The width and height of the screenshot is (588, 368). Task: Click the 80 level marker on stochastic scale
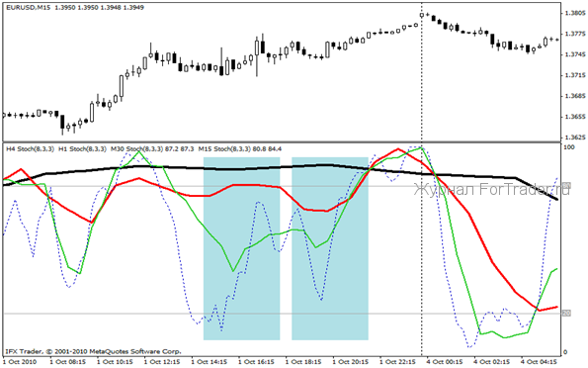click(567, 186)
